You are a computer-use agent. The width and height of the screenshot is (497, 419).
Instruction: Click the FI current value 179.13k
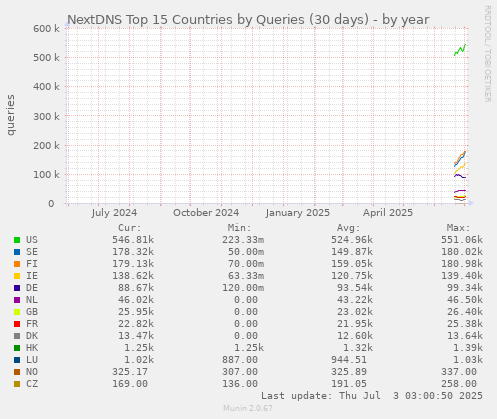click(133, 264)
